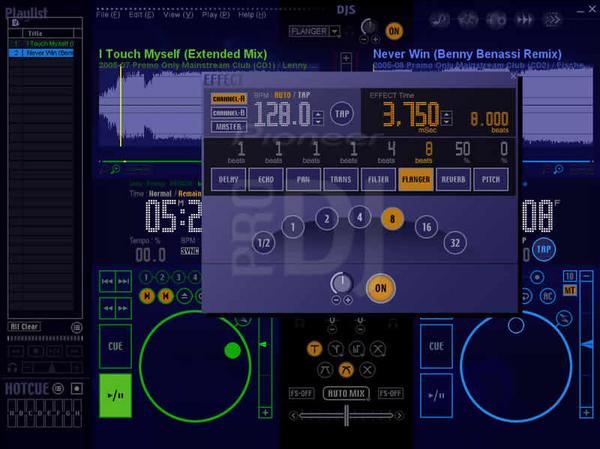Rewind the green deck

107,308
